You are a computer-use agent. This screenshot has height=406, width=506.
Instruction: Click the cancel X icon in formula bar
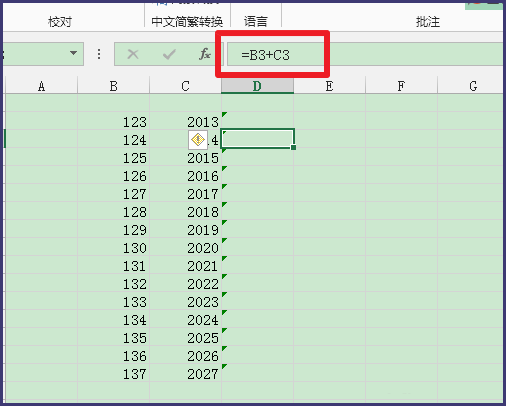pyautogui.click(x=133, y=54)
